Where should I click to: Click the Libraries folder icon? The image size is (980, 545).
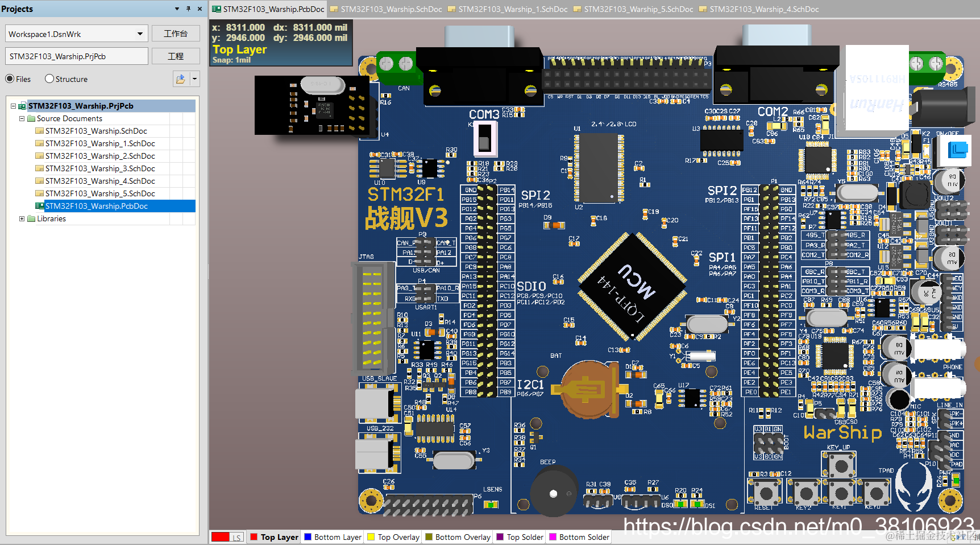coord(31,218)
